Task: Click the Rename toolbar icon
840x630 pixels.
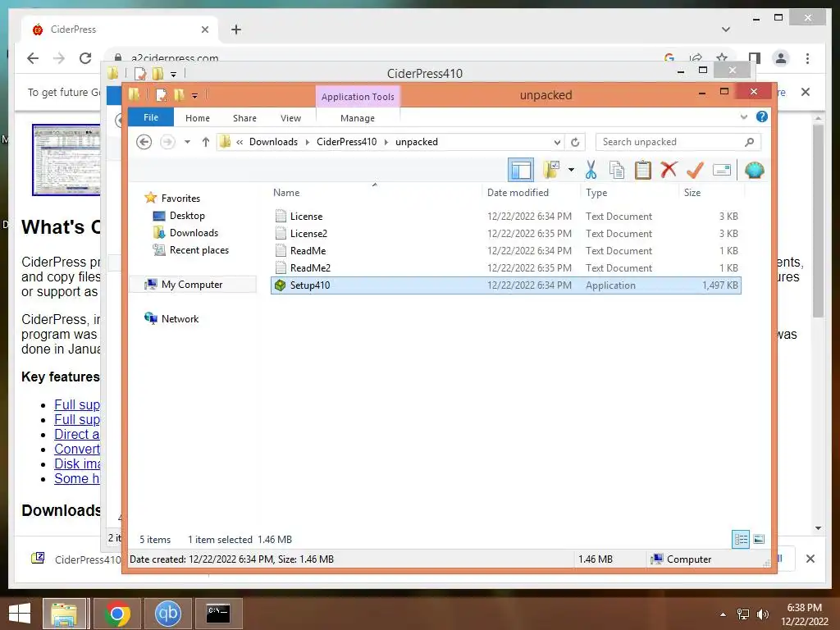Action: point(722,171)
